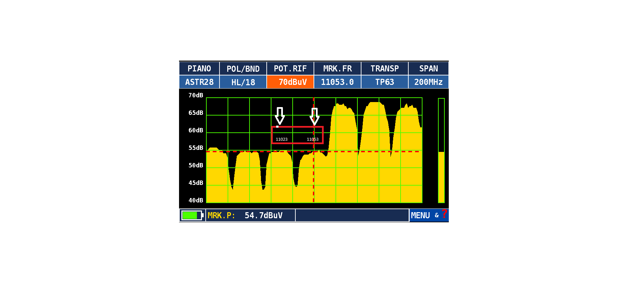Viewport: 644px width, 291px height.
Task: Click the 55dB axis label
Action: click(196, 148)
